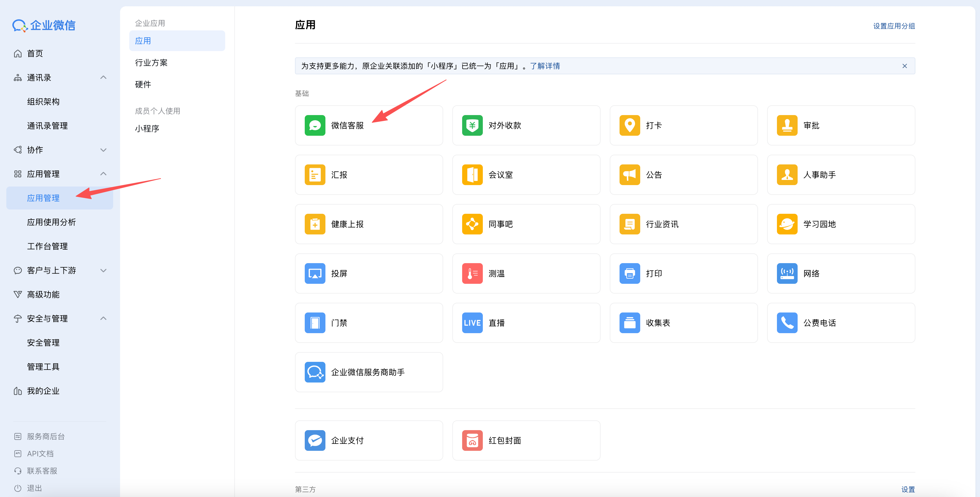
Task: Dismiss the notice banner with X
Action: [904, 66]
